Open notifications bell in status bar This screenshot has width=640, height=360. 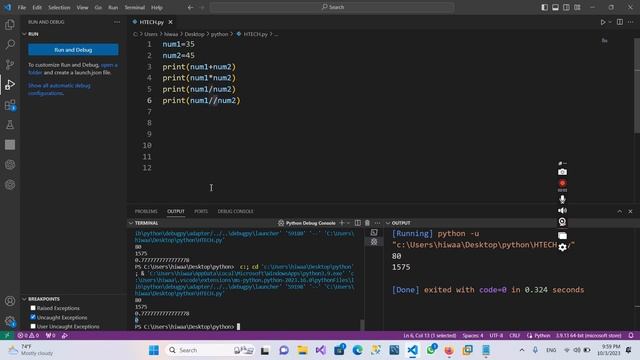[x=631, y=336]
